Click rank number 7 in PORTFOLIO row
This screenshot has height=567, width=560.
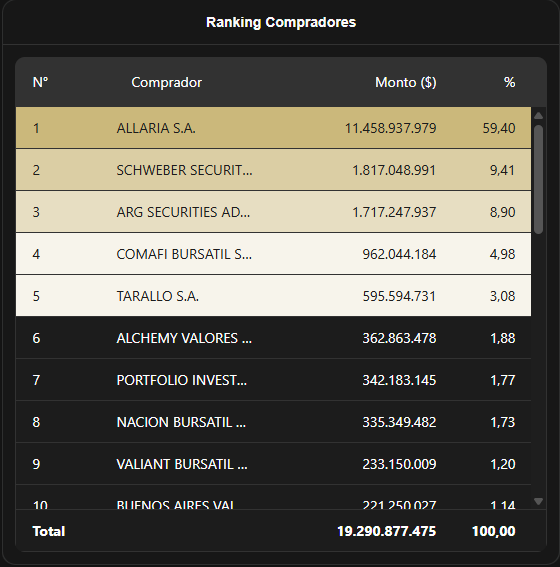36,380
